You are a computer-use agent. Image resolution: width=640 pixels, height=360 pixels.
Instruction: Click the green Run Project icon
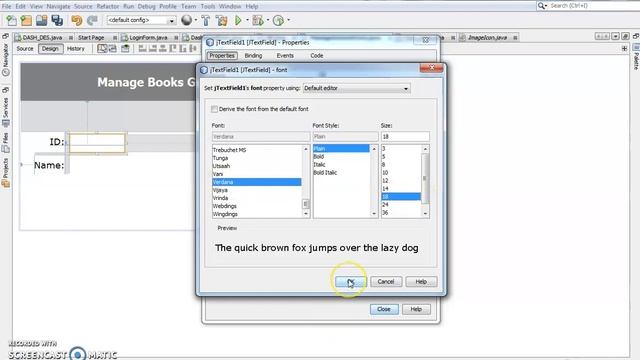(x=238, y=20)
